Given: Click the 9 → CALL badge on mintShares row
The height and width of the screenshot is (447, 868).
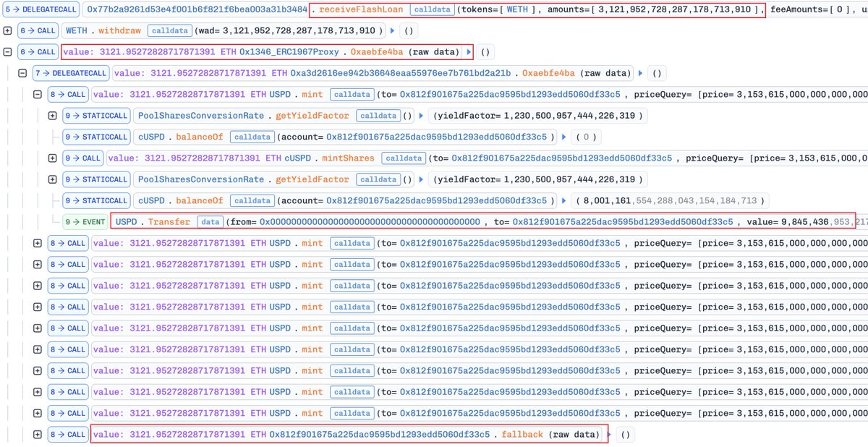Looking at the screenshot, I should click(82, 158).
